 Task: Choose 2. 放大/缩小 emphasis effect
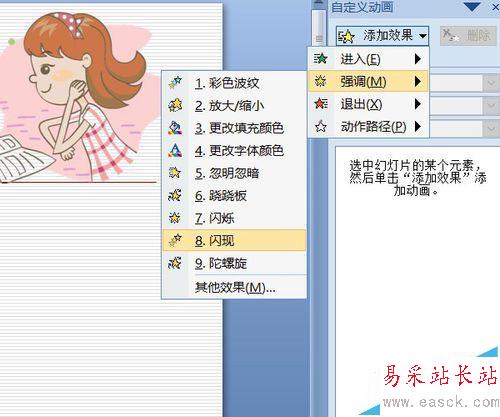[x=234, y=105]
